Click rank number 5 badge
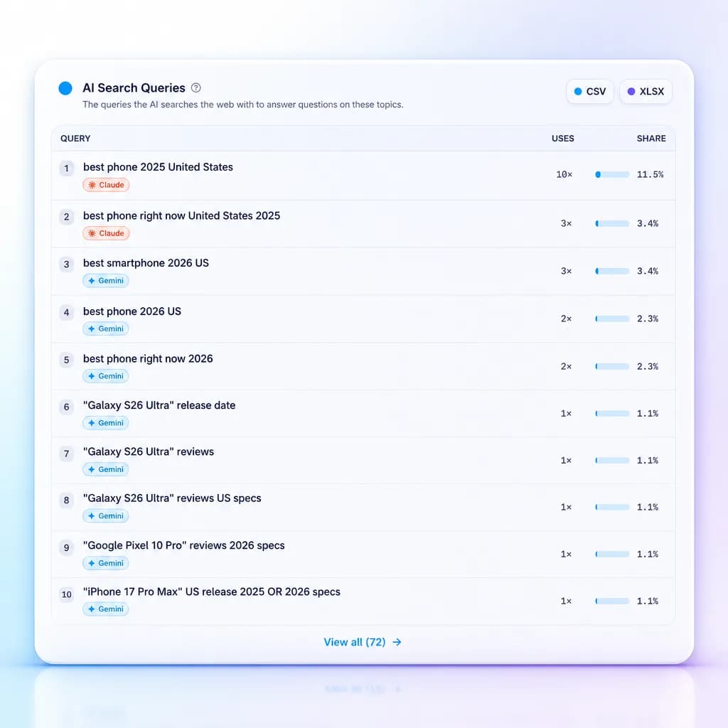Viewport: 728px width, 728px height. [66, 360]
